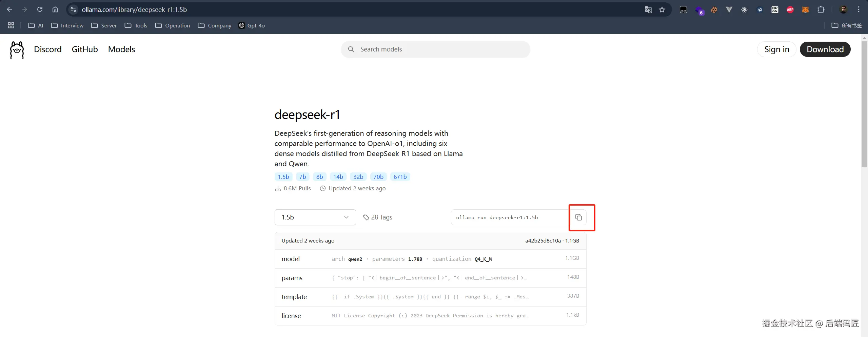Open the Adblock Plus extension
This screenshot has width=868, height=337.
[790, 10]
